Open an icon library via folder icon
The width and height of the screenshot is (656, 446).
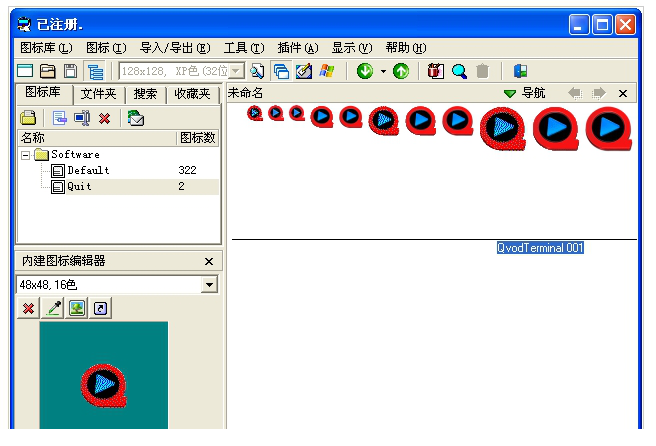point(48,71)
